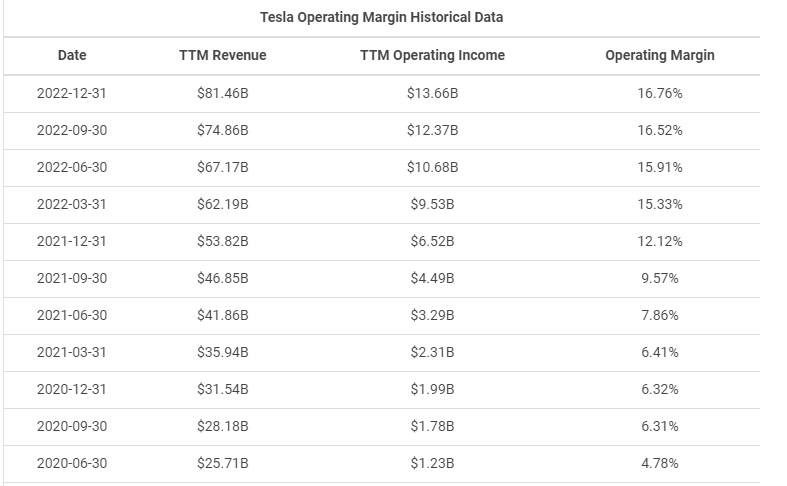Click the $67.17B revenue cell
787x486 pixels.
point(223,168)
